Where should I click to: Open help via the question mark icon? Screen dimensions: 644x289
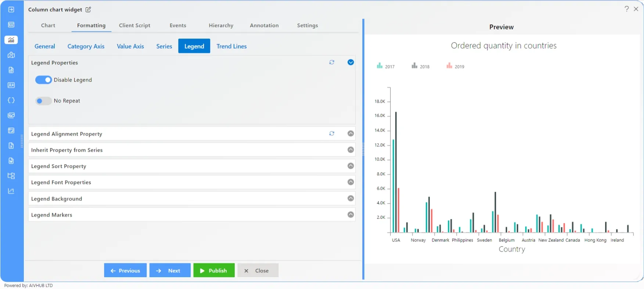coord(627,9)
